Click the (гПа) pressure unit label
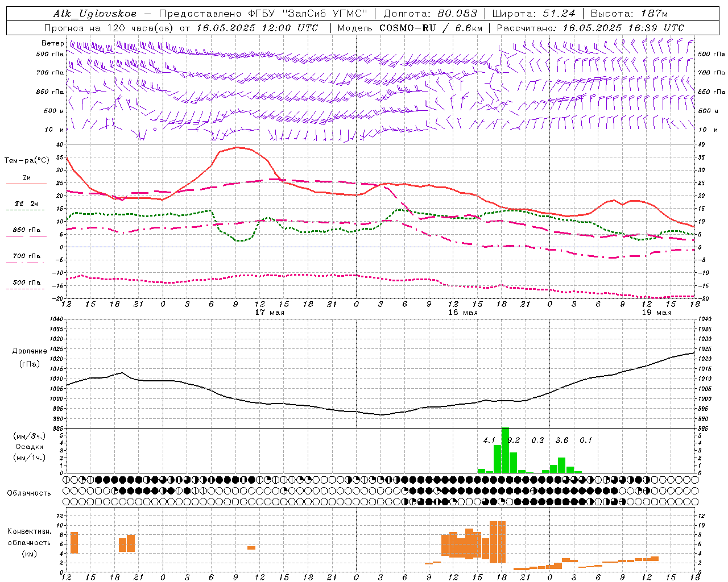 (x=30, y=364)
